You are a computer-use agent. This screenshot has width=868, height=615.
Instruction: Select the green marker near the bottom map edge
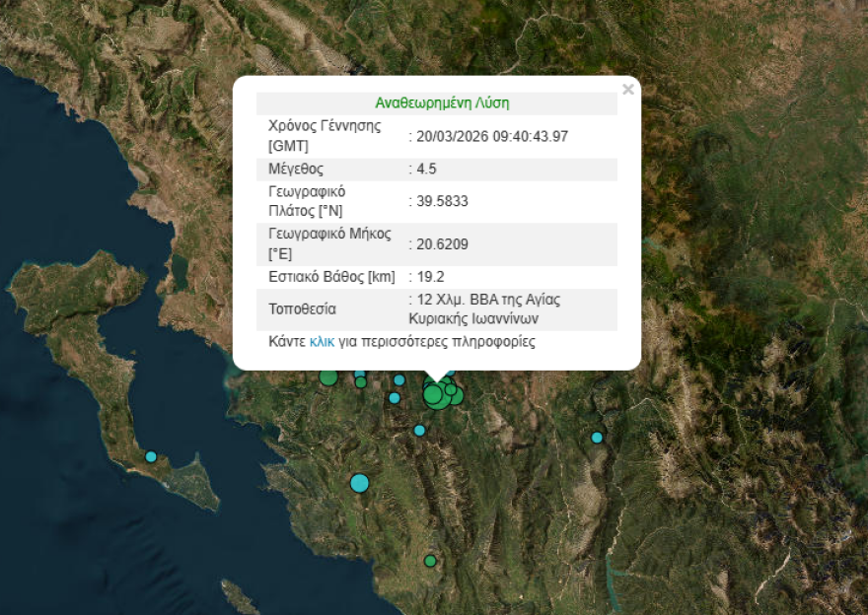point(430,561)
